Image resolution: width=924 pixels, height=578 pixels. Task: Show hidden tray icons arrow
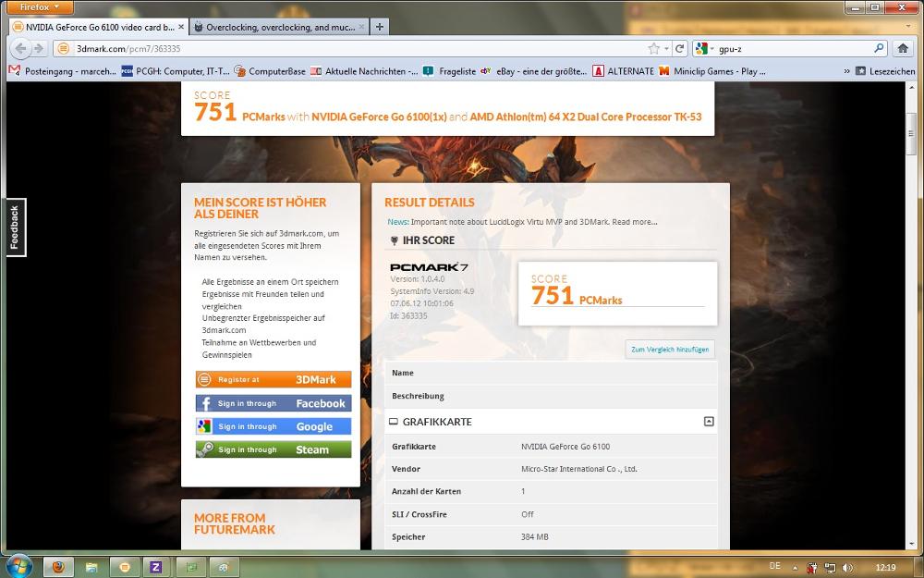pos(795,568)
